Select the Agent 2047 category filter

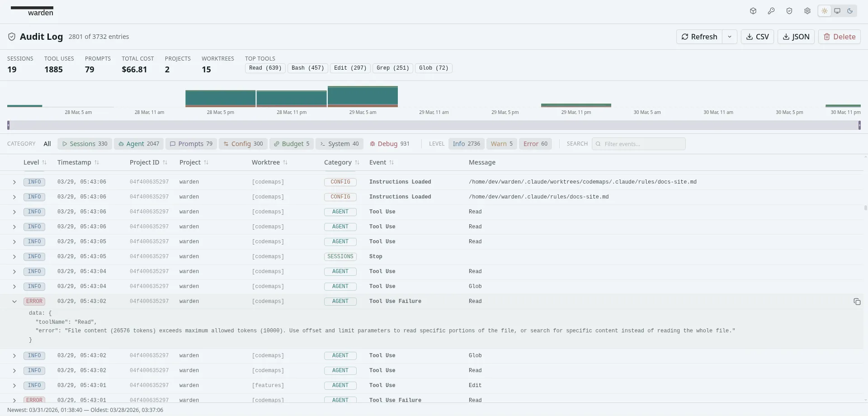[139, 144]
